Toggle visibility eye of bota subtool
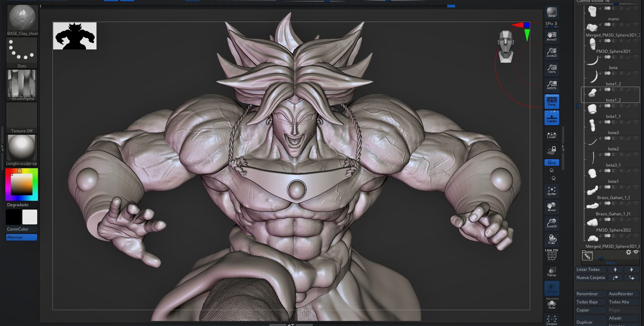 click(637, 57)
